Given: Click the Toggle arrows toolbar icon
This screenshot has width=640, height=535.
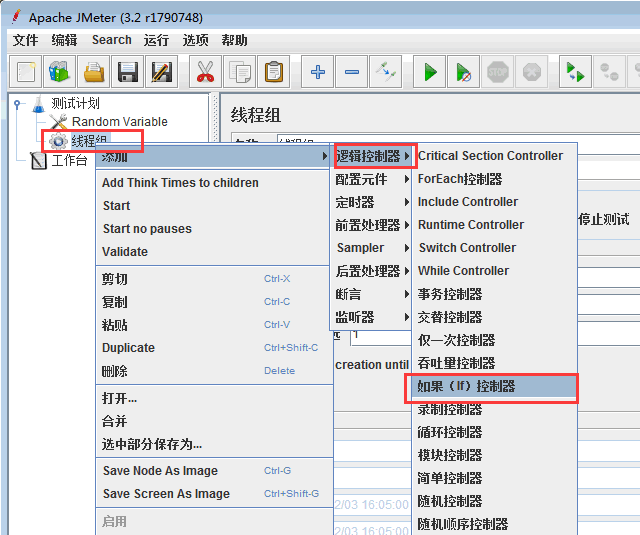Looking at the screenshot, I should 385,72.
